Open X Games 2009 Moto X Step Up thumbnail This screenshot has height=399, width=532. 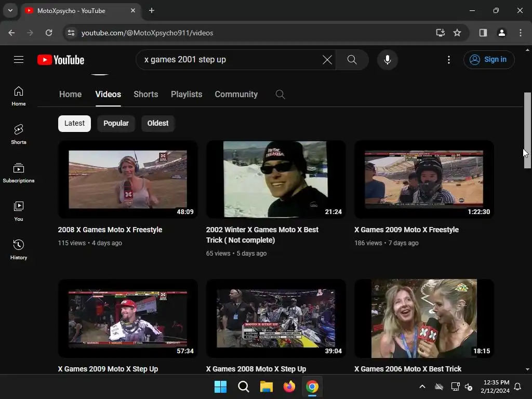128,318
